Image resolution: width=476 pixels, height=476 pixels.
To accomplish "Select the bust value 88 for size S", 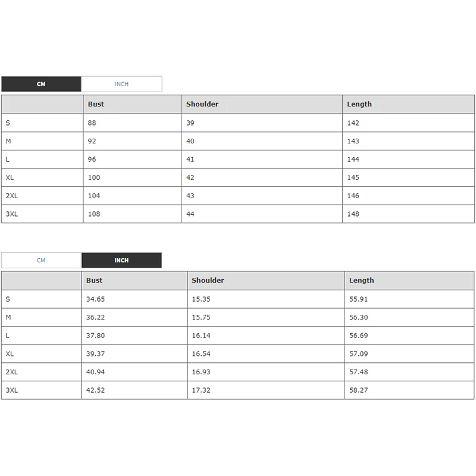I will click(92, 123).
